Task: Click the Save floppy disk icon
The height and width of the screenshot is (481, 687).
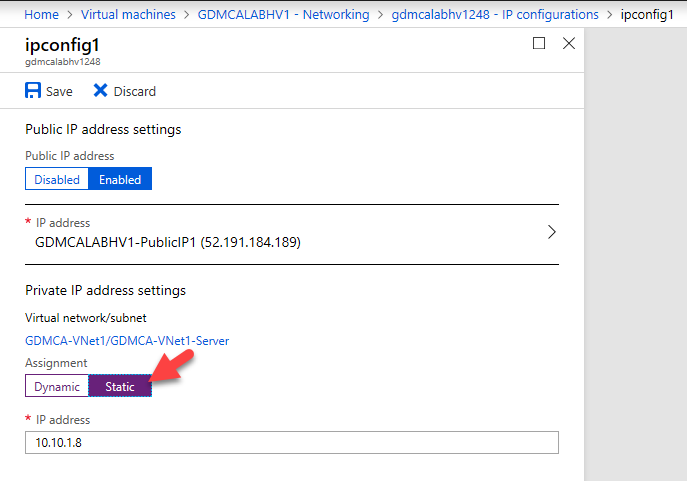Action: pos(33,90)
